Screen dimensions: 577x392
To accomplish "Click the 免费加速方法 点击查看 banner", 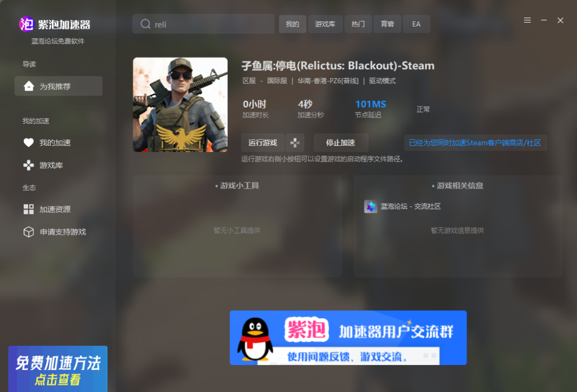I will point(58,369).
